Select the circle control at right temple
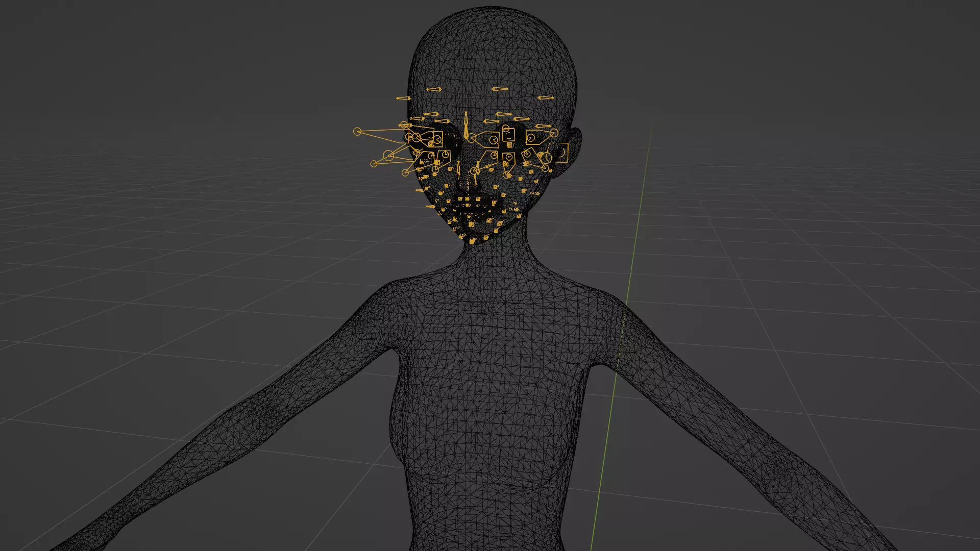 pyautogui.click(x=554, y=133)
